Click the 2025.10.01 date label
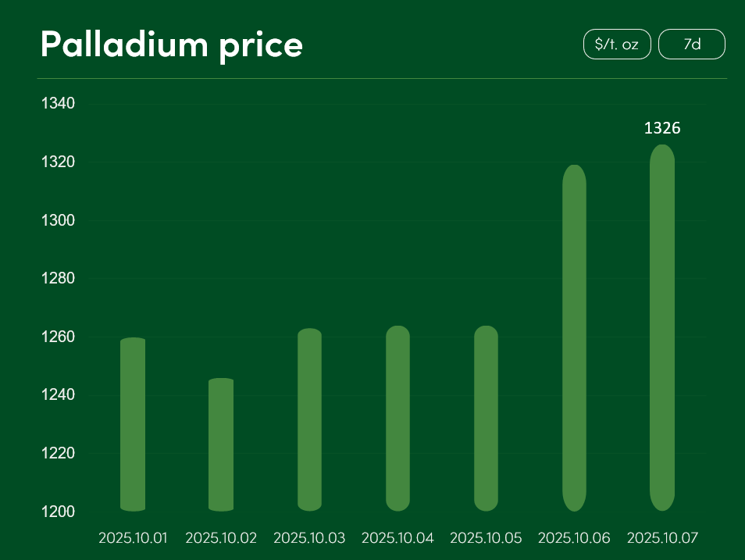This screenshot has height=560, width=745. pos(133,538)
